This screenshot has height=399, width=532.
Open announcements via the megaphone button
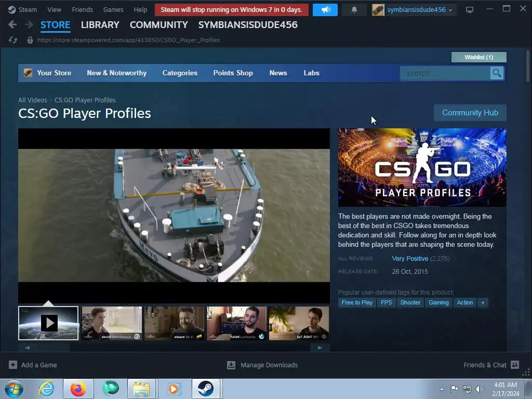tap(325, 10)
